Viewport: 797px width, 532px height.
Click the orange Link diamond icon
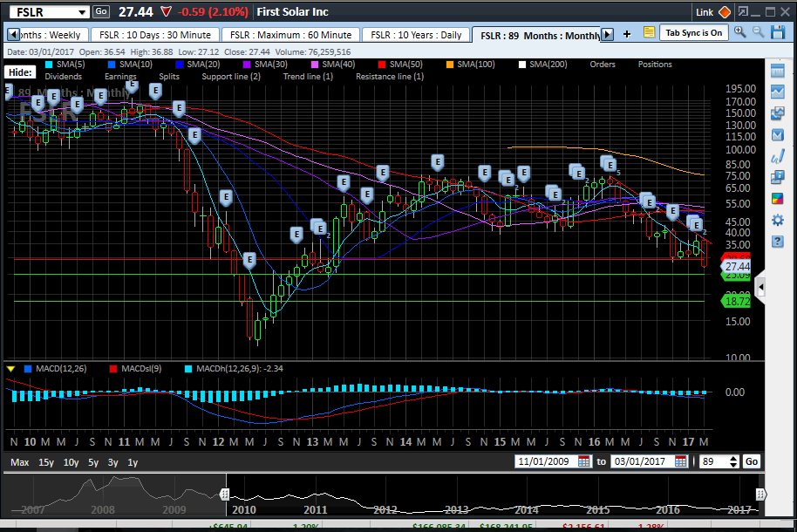(725, 12)
